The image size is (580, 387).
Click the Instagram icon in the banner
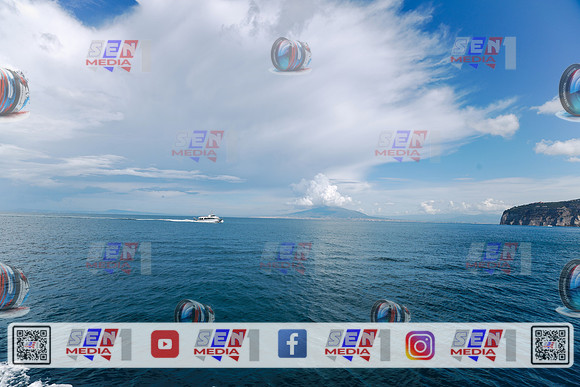tap(420, 345)
